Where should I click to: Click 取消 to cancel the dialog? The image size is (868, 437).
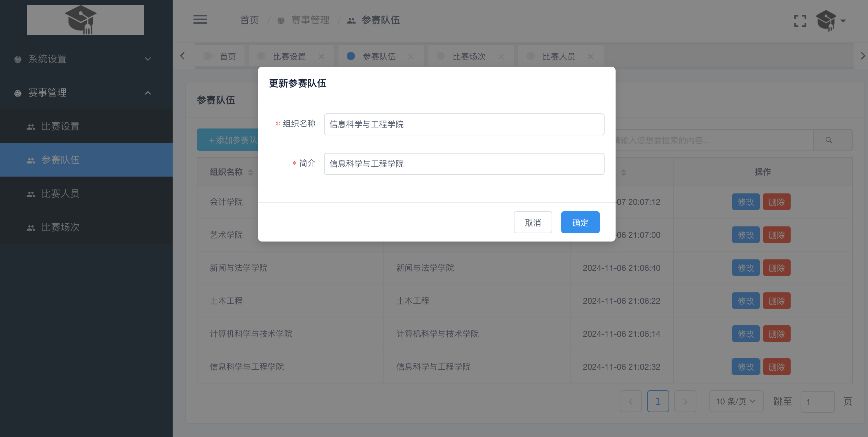pos(533,222)
